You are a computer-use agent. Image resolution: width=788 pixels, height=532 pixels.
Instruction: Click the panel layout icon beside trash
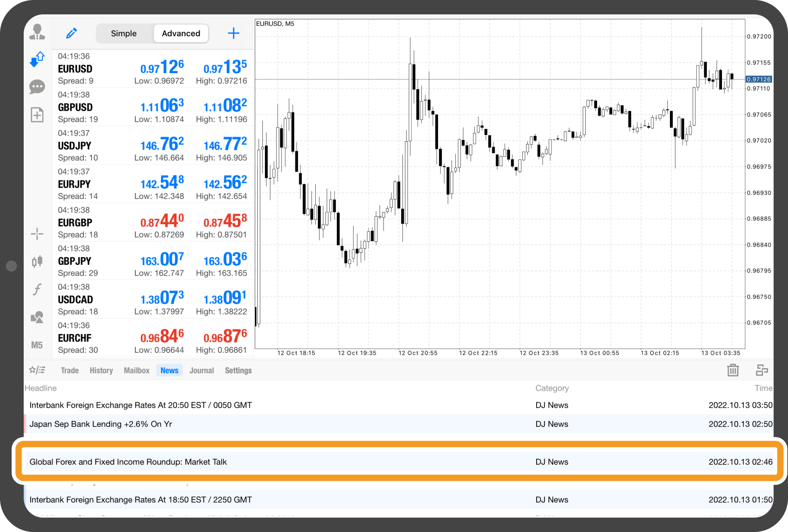(x=762, y=370)
